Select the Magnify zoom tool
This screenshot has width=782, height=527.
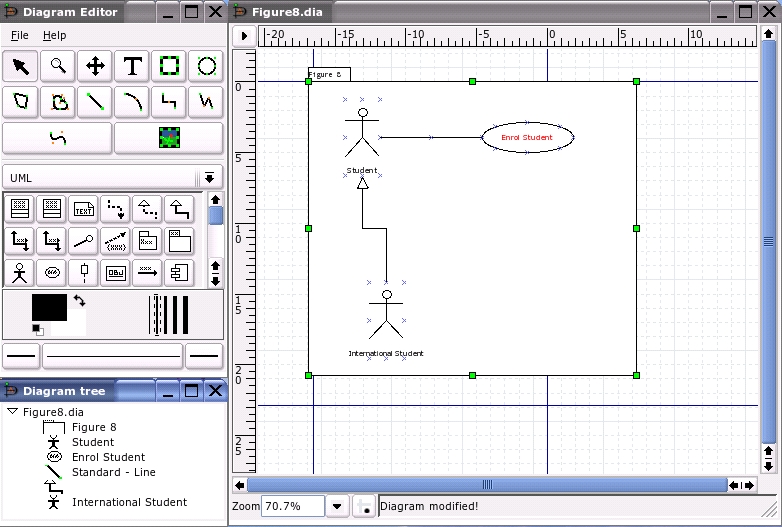click(x=58, y=67)
